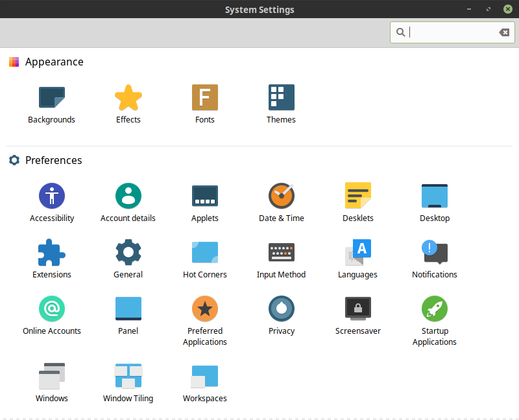Screen dimensions: 519x420
Task: Open Online Accounts settings
Action: coord(52,309)
